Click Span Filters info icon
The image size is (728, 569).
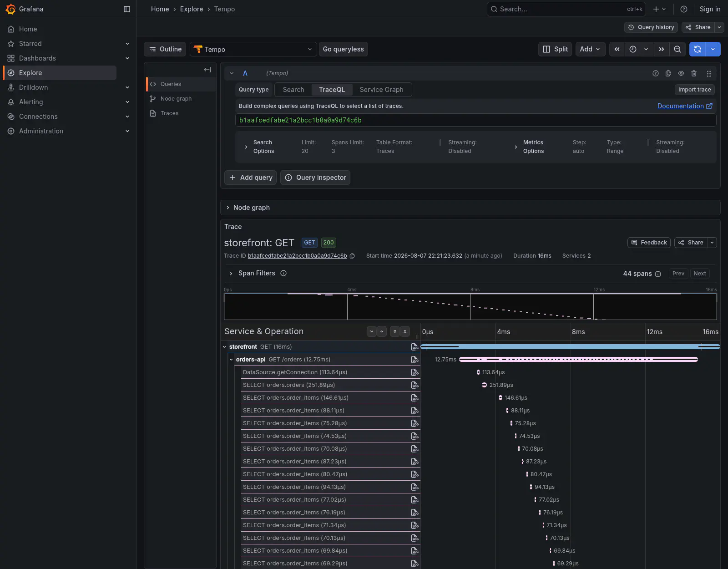click(x=283, y=273)
